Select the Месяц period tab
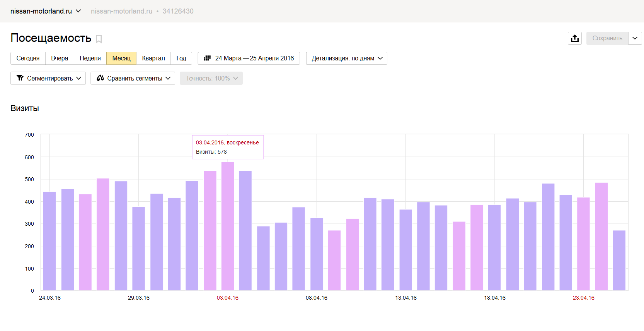Image resolution: width=644 pixels, height=331 pixels. coord(121,58)
